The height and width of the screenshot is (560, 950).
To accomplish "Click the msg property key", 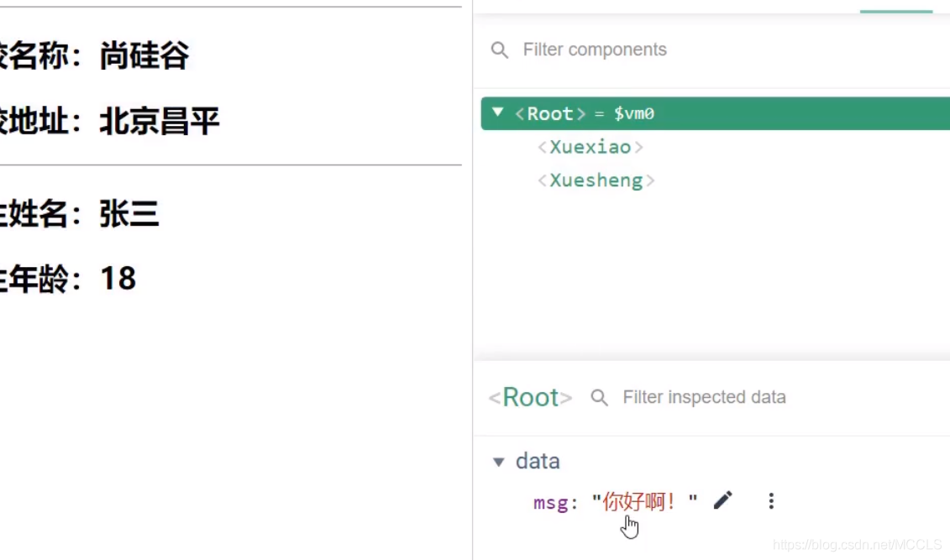I will point(553,503).
